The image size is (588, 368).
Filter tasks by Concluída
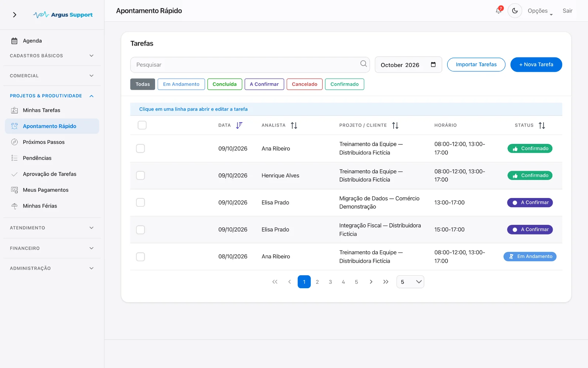225,84
